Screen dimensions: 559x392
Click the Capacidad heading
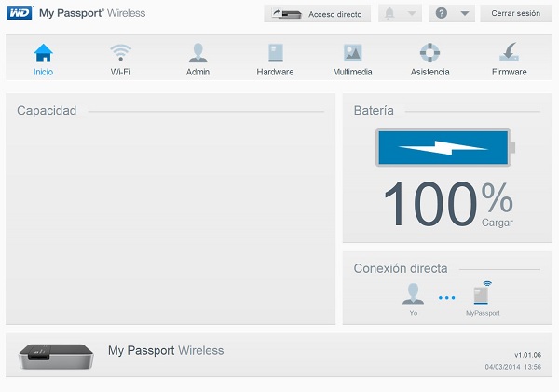tap(47, 111)
